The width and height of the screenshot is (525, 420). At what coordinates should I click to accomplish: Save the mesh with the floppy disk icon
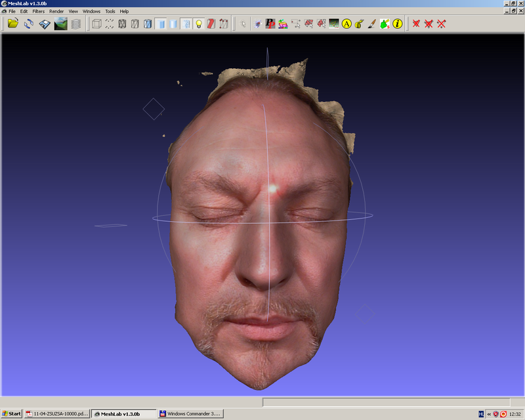point(45,24)
